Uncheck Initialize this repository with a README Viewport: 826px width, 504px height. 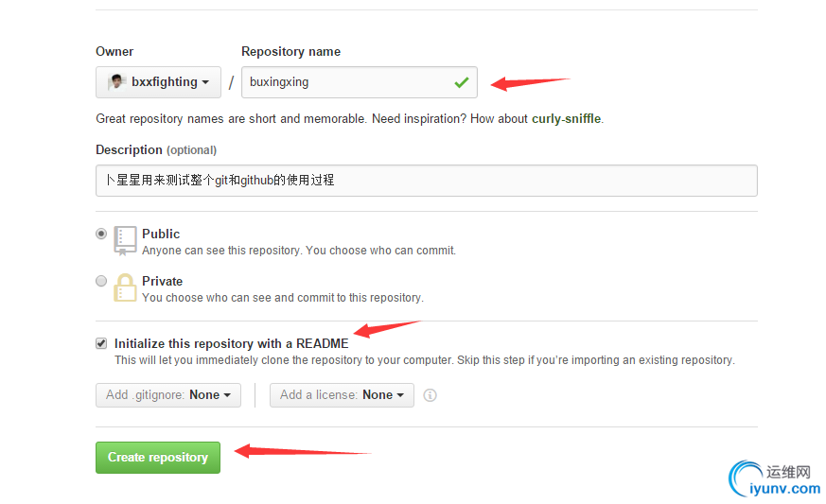pyautogui.click(x=101, y=343)
